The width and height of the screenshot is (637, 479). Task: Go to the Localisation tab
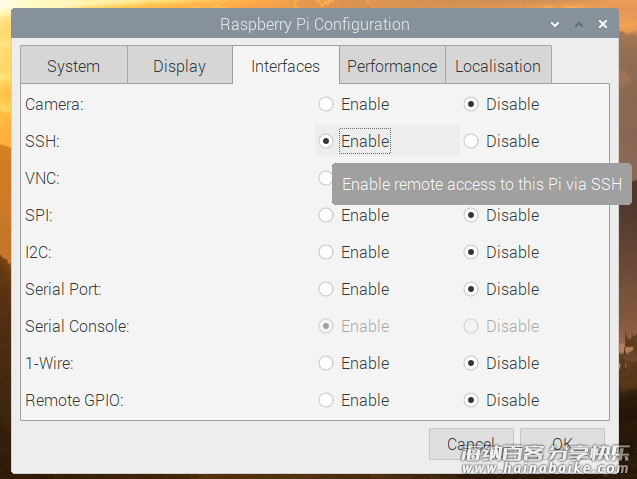point(498,65)
